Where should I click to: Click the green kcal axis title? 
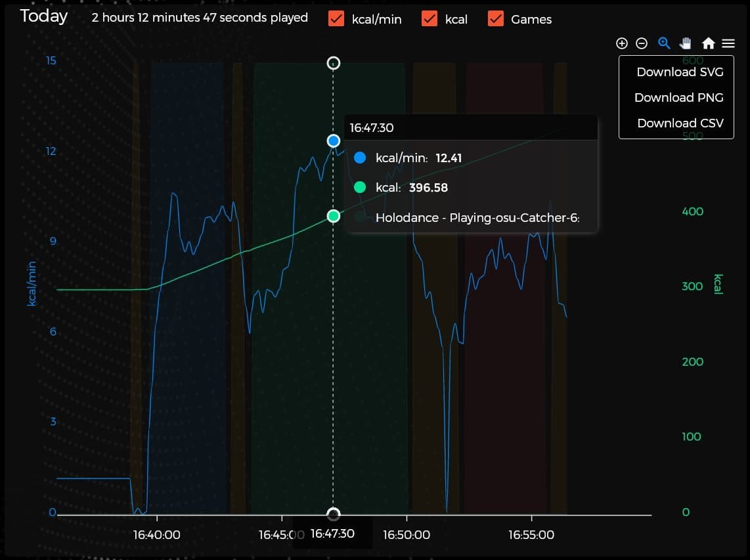[718, 284]
